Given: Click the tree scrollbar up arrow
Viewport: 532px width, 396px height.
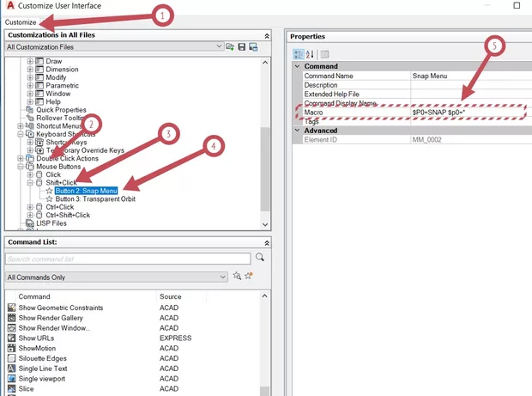Looking at the screenshot, I should [265, 63].
